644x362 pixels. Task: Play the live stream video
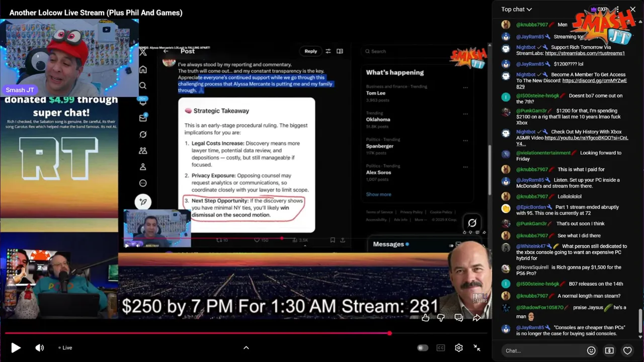(16, 347)
